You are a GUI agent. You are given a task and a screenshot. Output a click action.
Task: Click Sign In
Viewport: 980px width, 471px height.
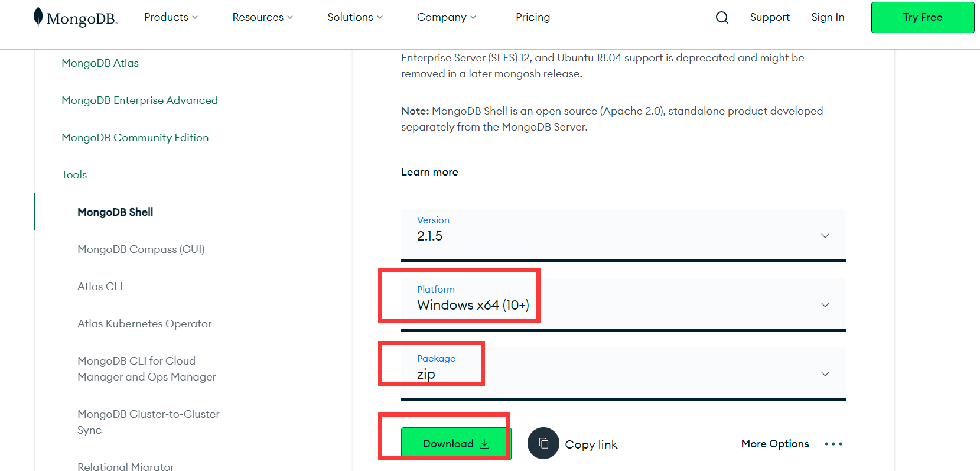point(828,17)
